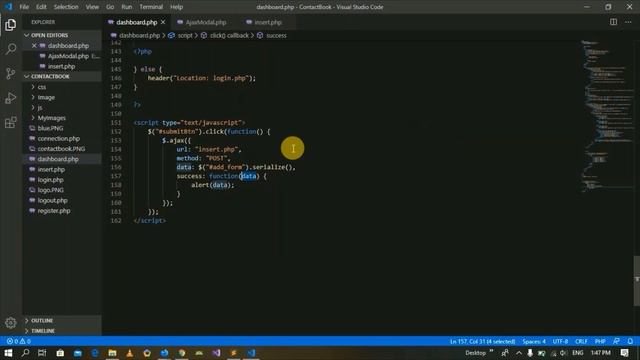Click the feedback icon in status bar
The image size is (640, 360).
click(x=616, y=341)
